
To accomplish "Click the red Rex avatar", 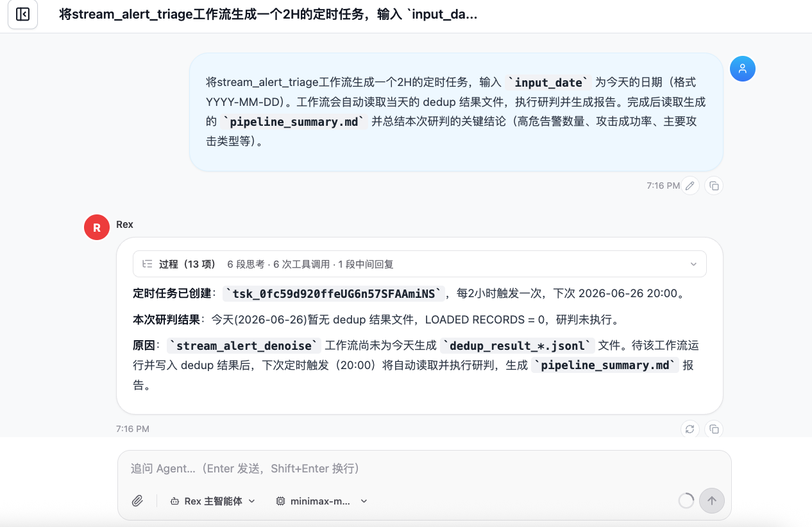I will 97,227.
